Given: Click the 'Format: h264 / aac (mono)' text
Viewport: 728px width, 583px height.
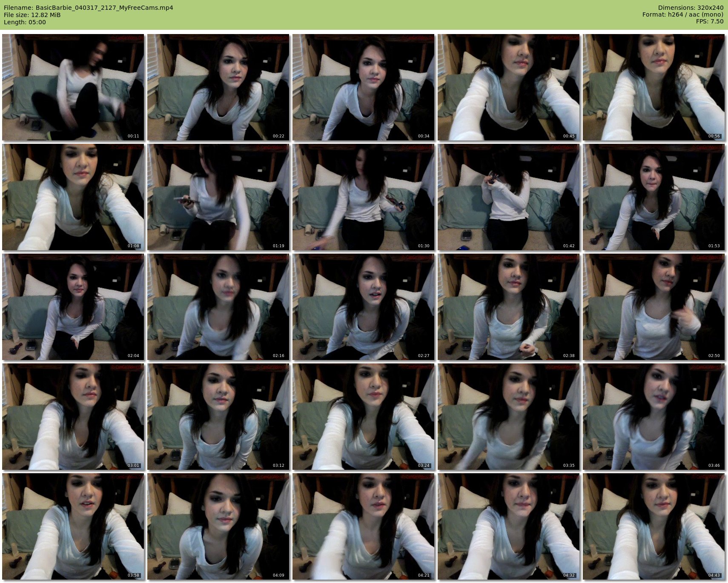Looking at the screenshot, I should coord(683,15).
